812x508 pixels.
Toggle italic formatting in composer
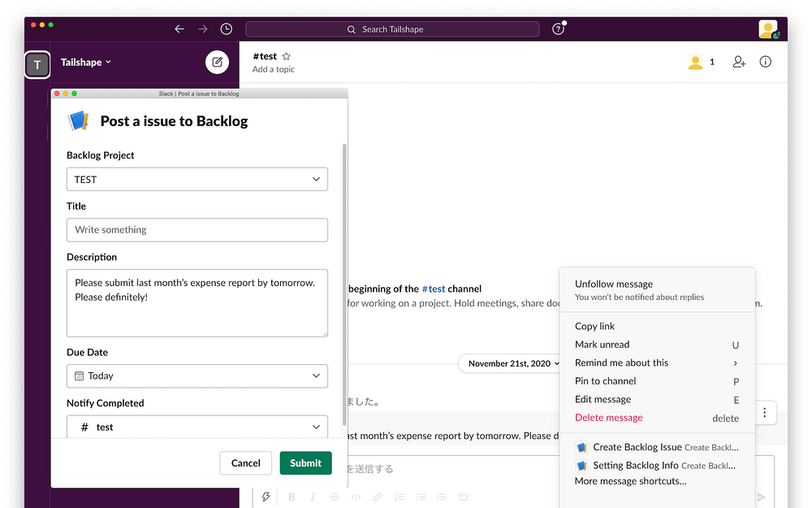pos(313,497)
